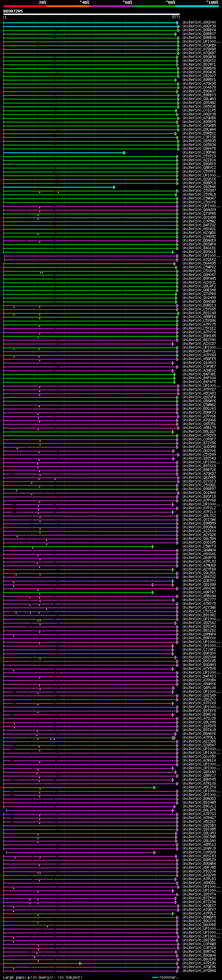The width and height of the screenshot is (222, 980).
Task: Select label UniRef100_Q7XPR8
Action: (199, 214)
